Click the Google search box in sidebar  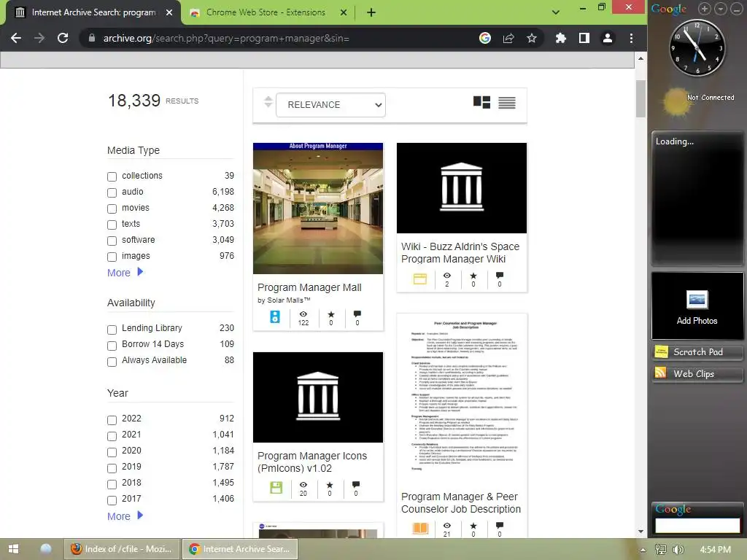coord(697,525)
